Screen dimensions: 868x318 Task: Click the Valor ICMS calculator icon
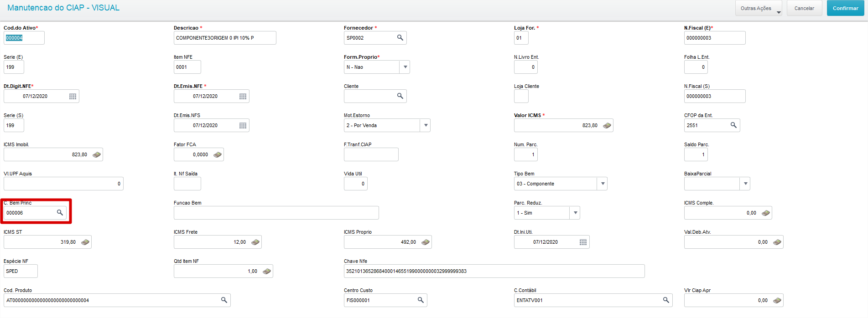(607, 125)
